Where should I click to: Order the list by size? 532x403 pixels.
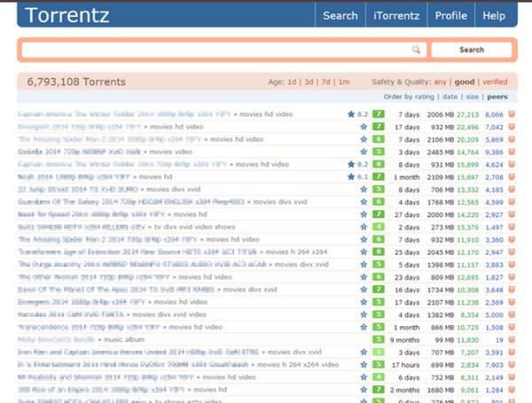[x=473, y=97]
